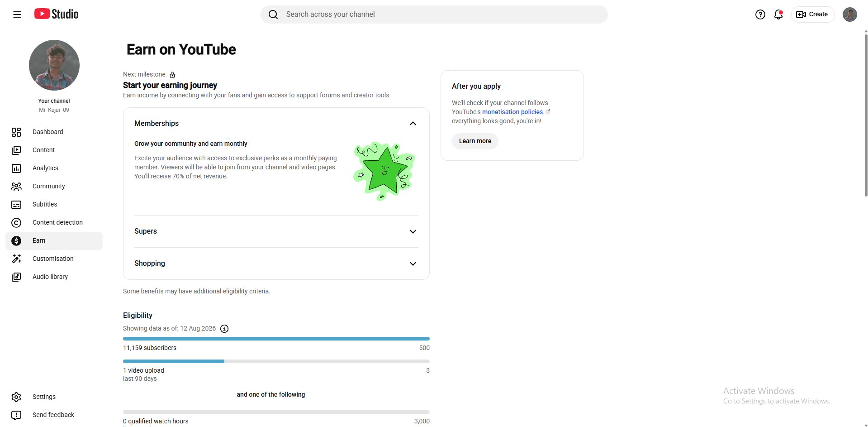
Task: Click the Content detection copyright icon
Action: click(x=16, y=222)
